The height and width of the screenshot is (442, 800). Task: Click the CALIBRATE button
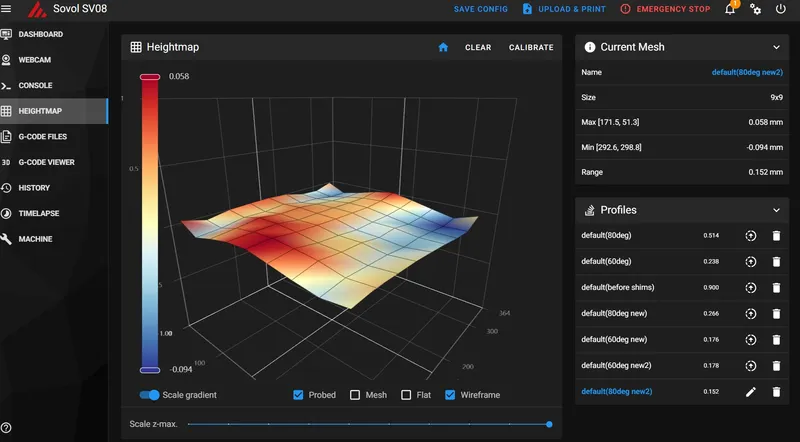[531, 47]
